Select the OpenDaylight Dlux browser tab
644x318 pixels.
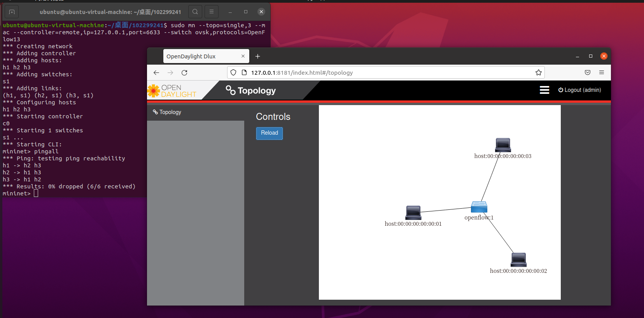206,56
